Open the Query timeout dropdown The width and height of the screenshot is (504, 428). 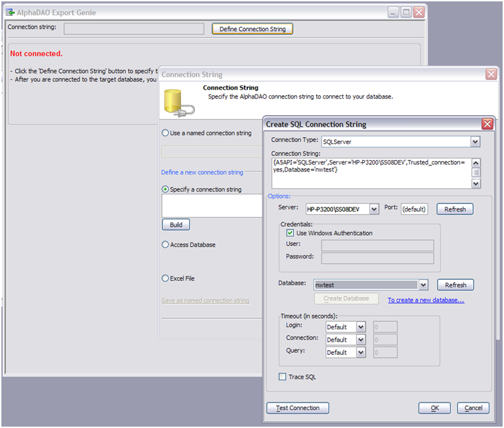click(361, 352)
